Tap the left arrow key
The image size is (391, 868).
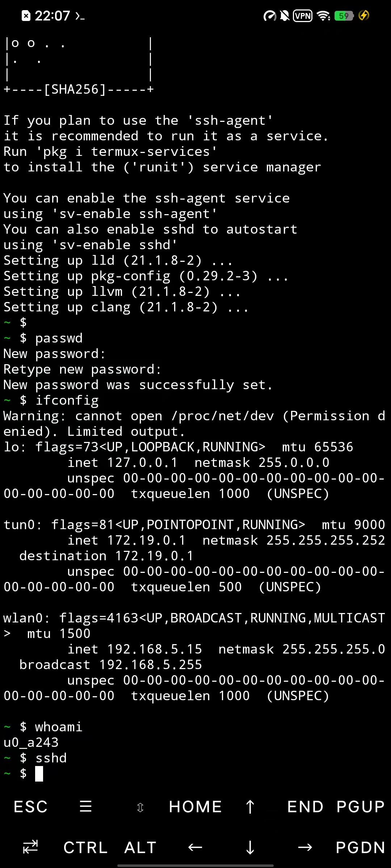(x=195, y=847)
